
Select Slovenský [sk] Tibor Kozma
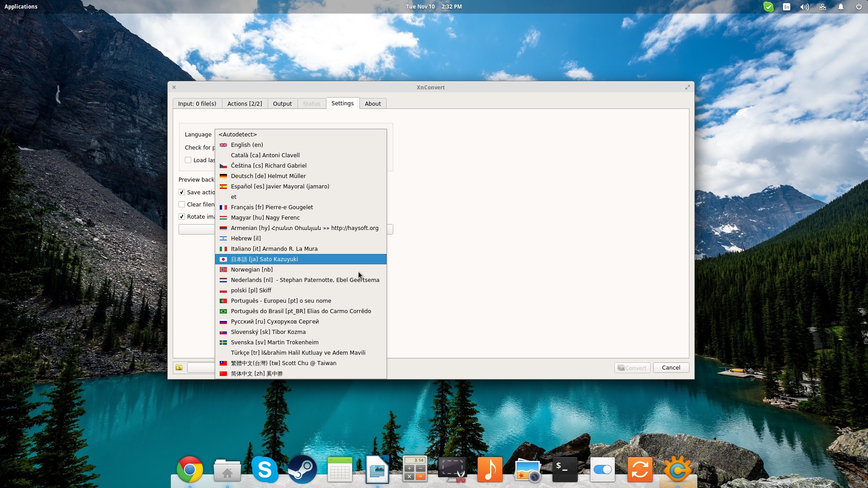pyautogui.click(x=301, y=332)
